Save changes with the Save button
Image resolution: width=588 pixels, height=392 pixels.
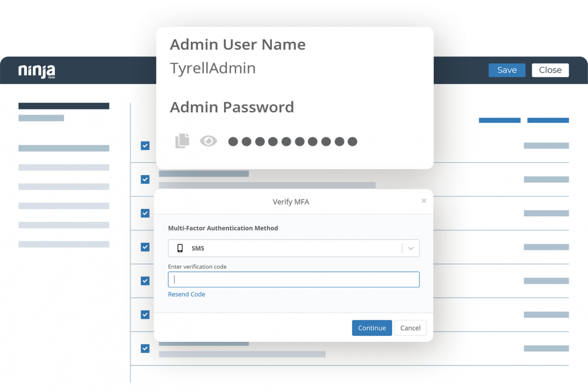(507, 70)
